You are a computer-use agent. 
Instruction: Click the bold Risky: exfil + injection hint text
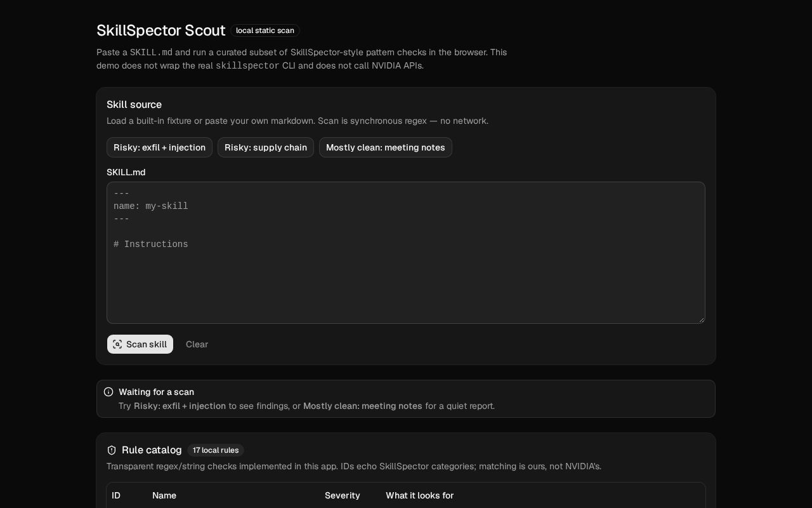click(180, 406)
